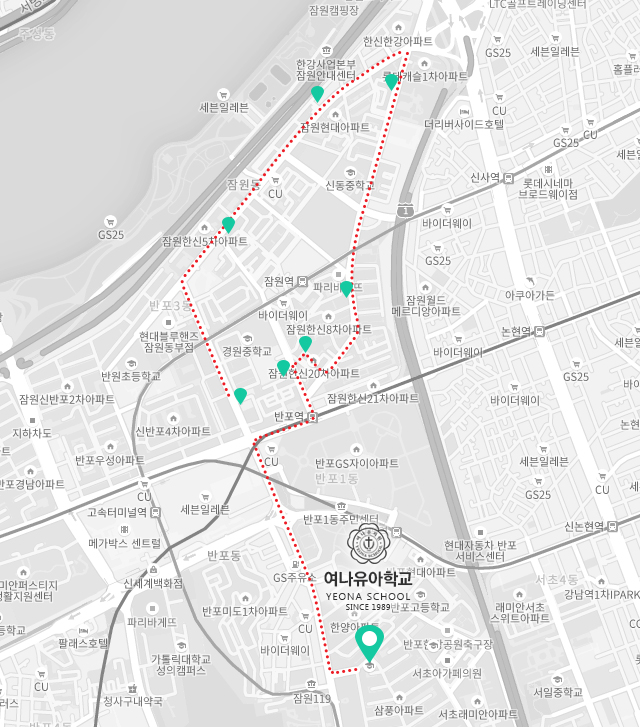Click the green marker west of 반포역

pyautogui.click(x=240, y=396)
